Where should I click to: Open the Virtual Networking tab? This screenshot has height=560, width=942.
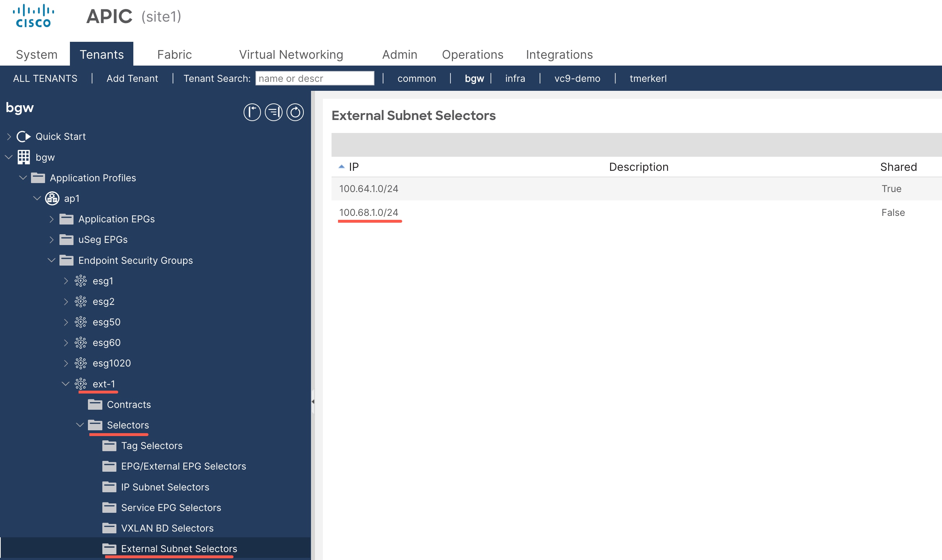pyautogui.click(x=291, y=55)
